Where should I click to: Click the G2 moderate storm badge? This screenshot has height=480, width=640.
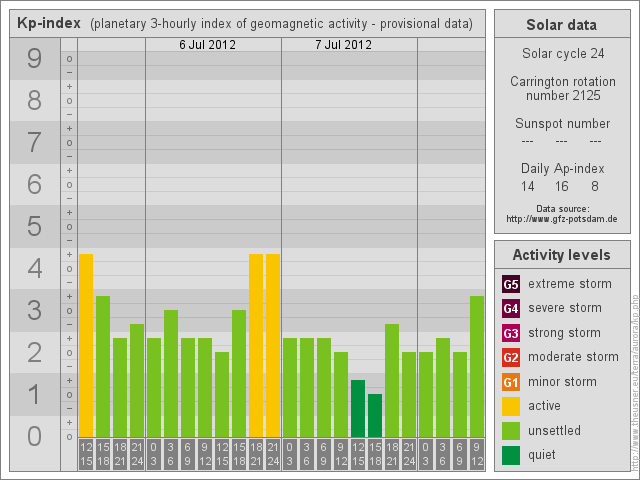coord(511,357)
